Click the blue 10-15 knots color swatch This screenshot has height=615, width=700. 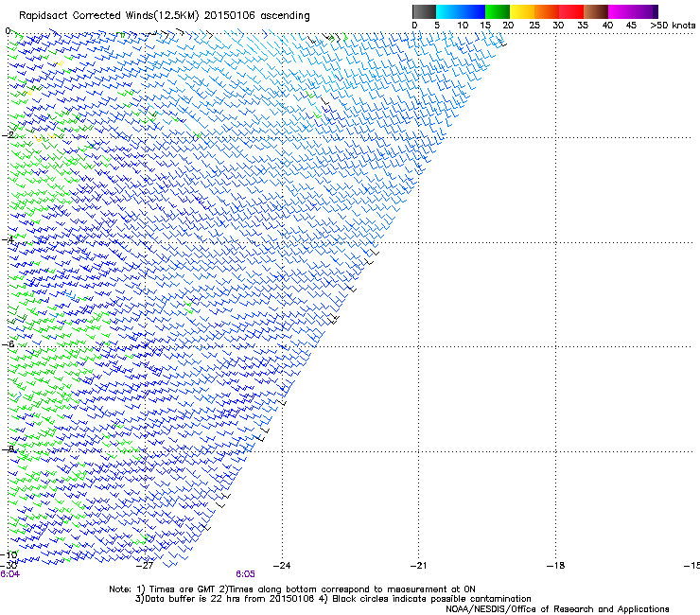click(x=473, y=11)
